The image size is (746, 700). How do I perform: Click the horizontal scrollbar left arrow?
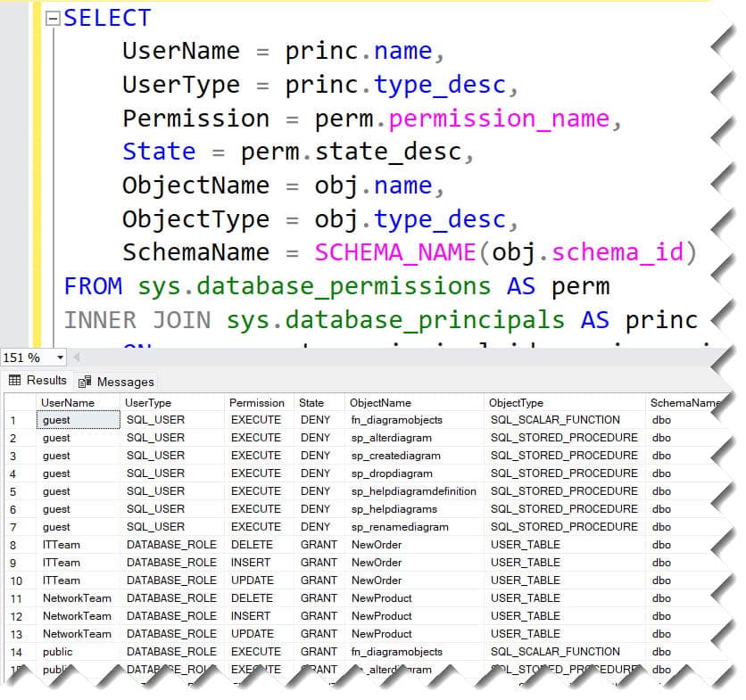coord(75,357)
